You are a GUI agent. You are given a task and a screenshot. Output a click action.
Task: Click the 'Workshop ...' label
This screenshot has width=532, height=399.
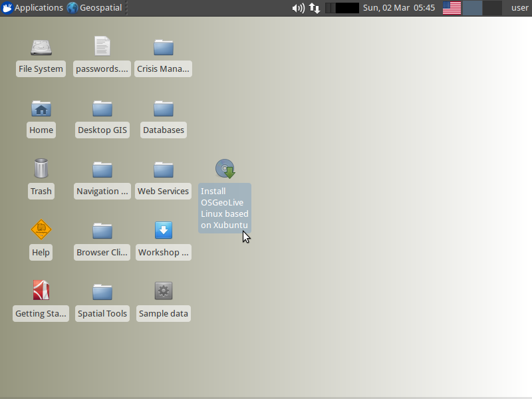pos(164,253)
